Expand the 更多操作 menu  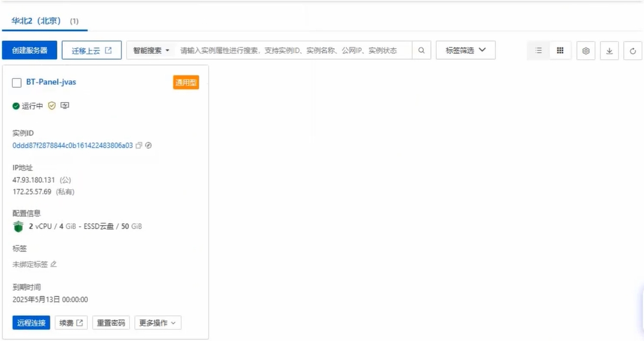(158, 323)
